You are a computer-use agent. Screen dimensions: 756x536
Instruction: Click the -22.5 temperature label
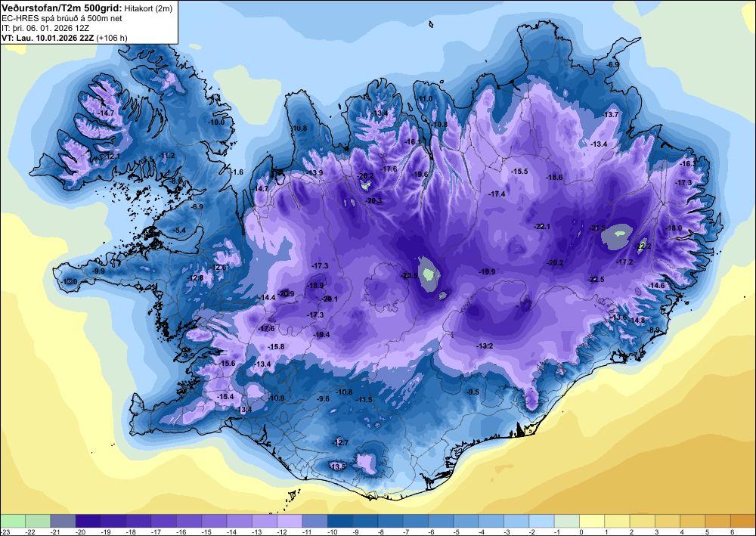[x=596, y=280]
